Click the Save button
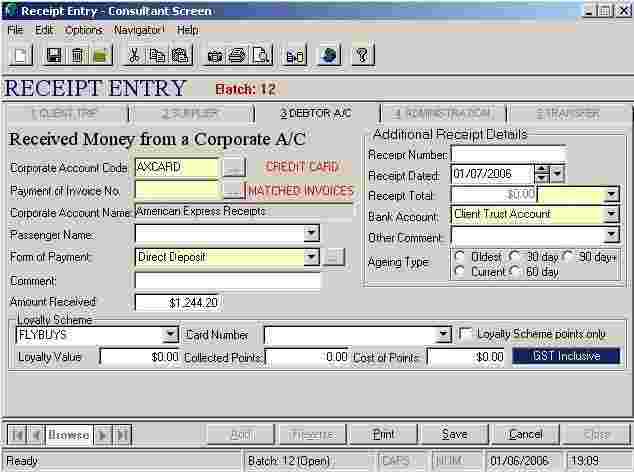This screenshot has height=472, width=634. (454, 434)
